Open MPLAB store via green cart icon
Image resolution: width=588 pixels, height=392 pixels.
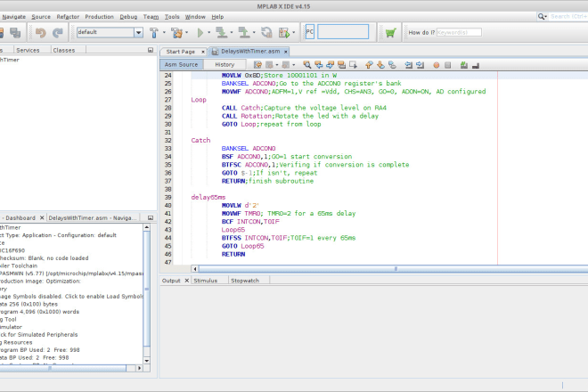click(x=390, y=33)
